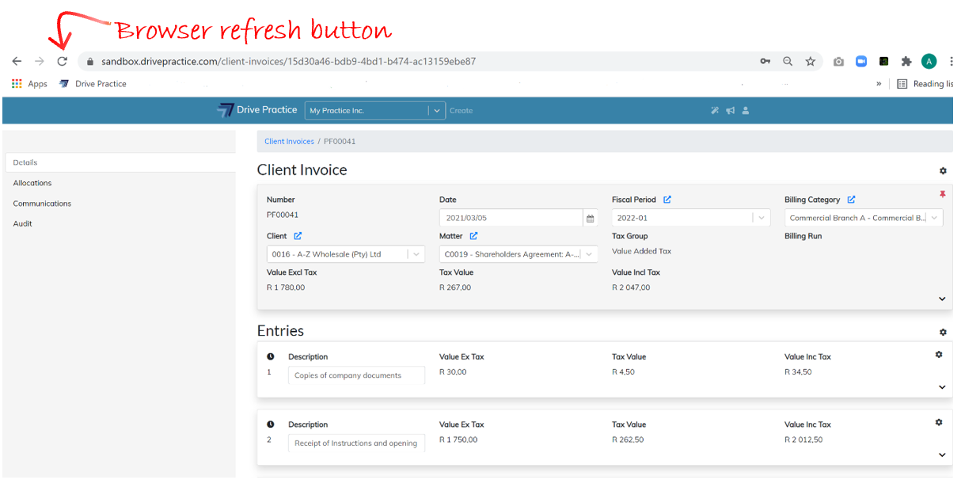Switch to the Allocations tab
The image size is (980, 495).
[x=32, y=183]
